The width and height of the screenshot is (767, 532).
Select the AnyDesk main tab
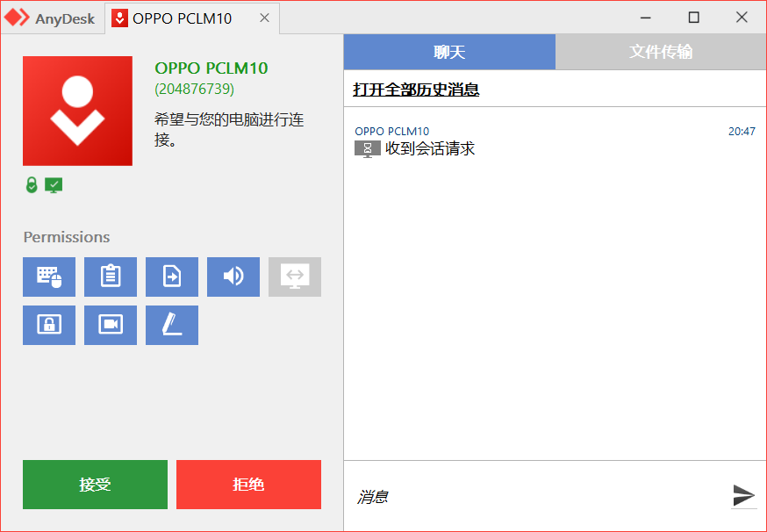[53, 18]
